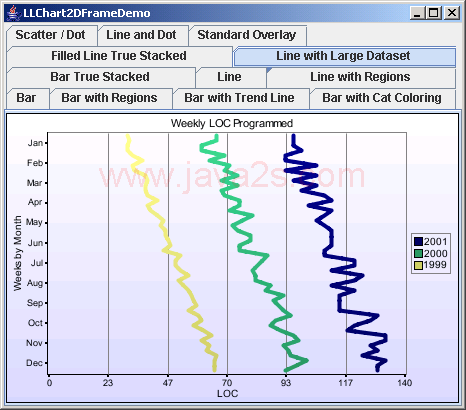This screenshot has height=410, width=466.
Task: Minimize the LLChart2DFrameDemo window
Action: tap(417, 13)
